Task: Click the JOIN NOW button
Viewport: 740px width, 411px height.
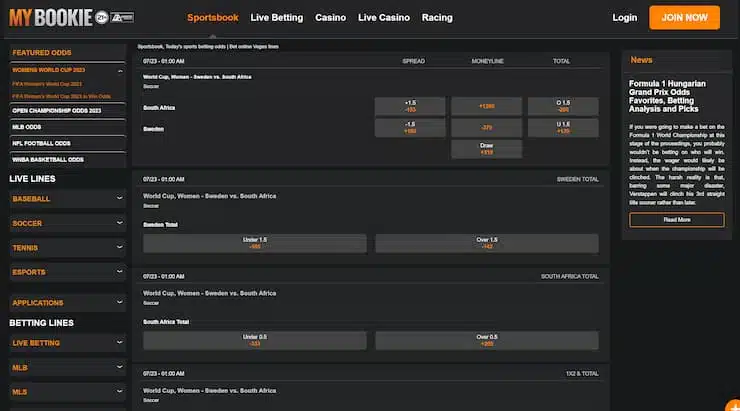Action: (684, 17)
